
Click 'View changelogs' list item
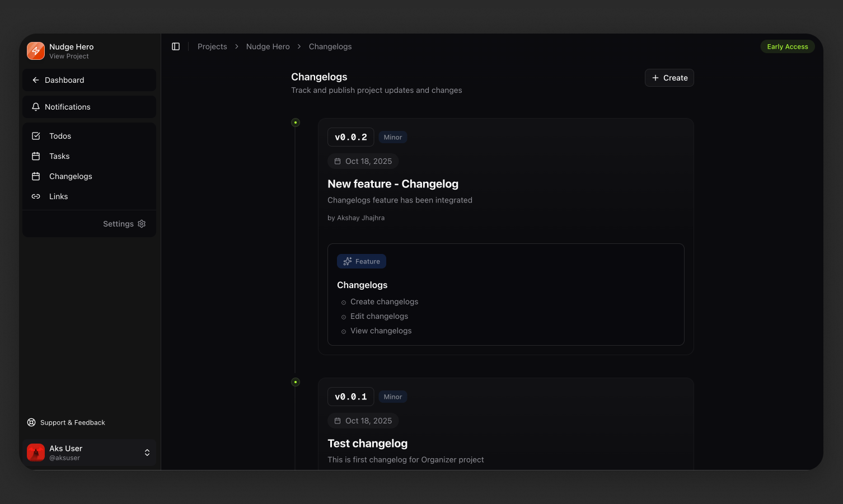click(381, 331)
